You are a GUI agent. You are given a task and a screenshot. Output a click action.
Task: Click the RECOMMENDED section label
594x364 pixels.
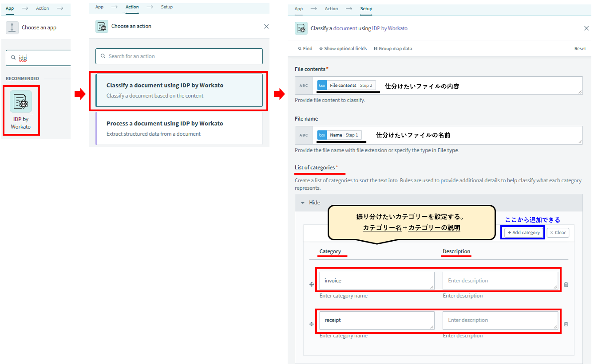[x=22, y=78]
